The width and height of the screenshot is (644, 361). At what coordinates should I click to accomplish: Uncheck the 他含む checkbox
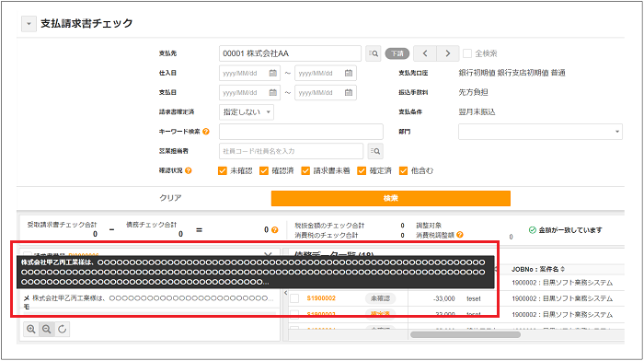point(403,170)
